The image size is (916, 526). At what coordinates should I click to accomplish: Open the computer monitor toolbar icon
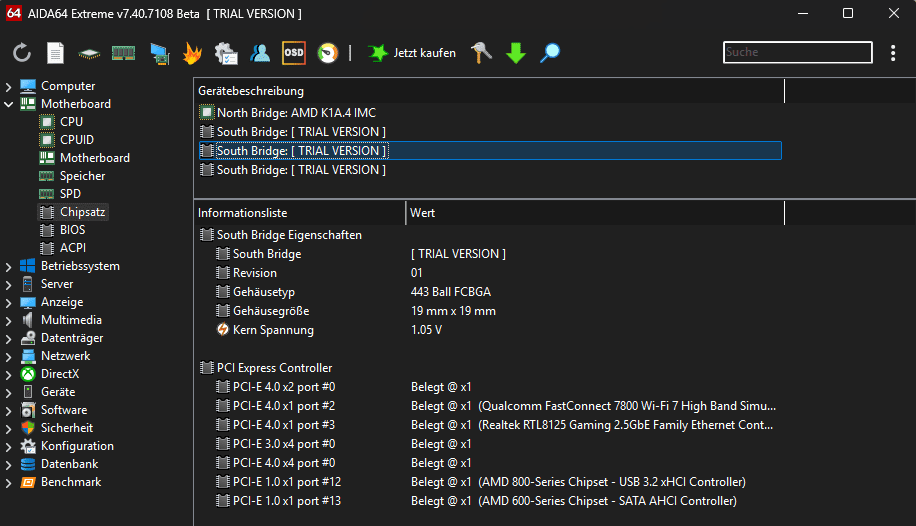[159, 54]
